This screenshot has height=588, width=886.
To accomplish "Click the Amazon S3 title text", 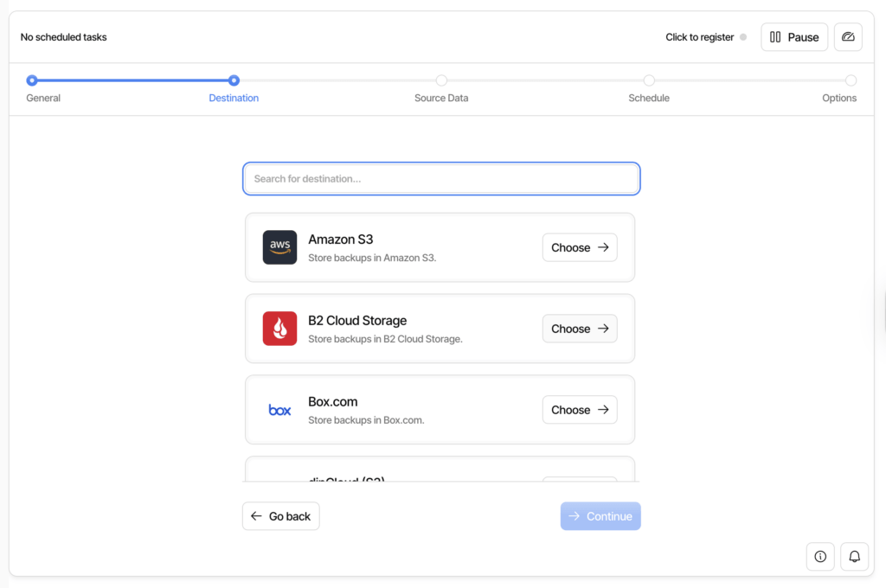I will [x=341, y=240].
